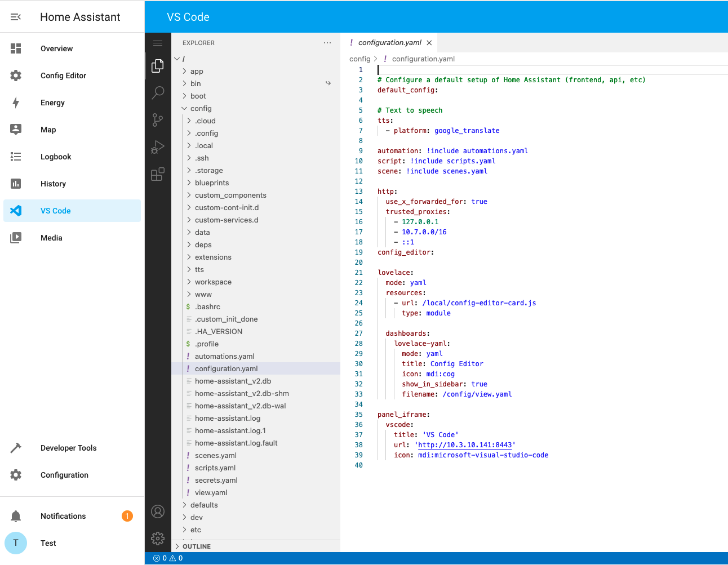
Task: Open Accounts icon in activity bar
Action: [x=158, y=511]
